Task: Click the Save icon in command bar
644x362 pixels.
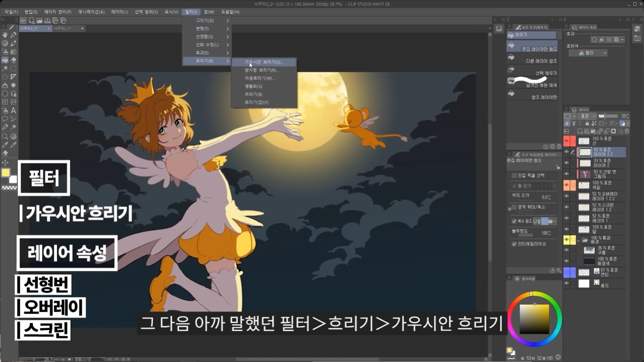Action: 47,21
